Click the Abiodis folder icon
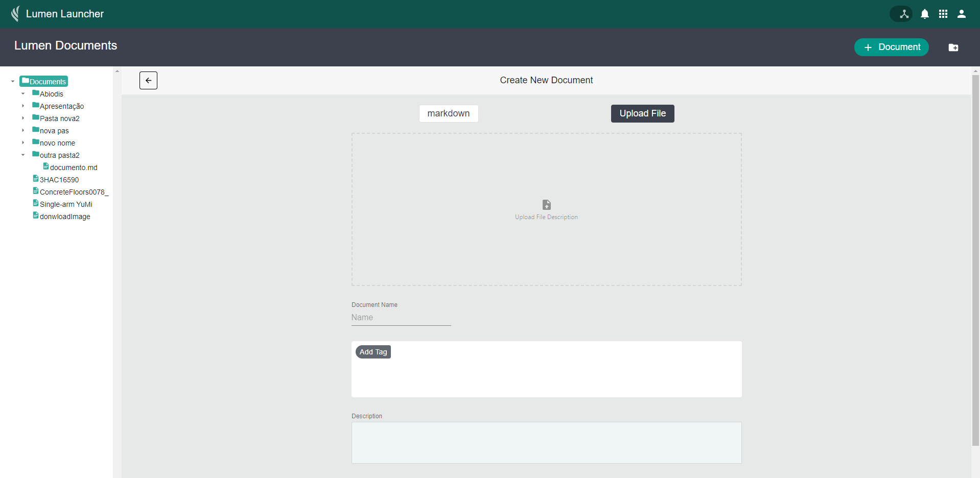The width and height of the screenshot is (980, 478). point(36,93)
